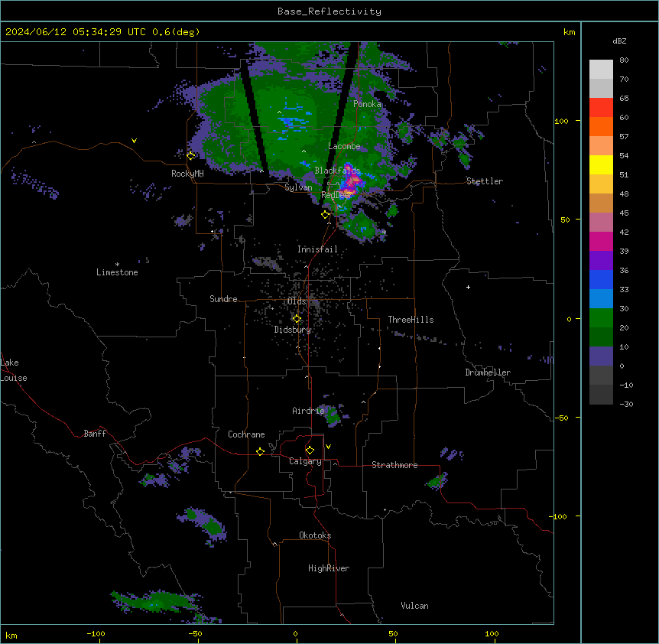The width and height of the screenshot is (659, 644).
Task: Click the Ponoka city label
Action: 367,104
